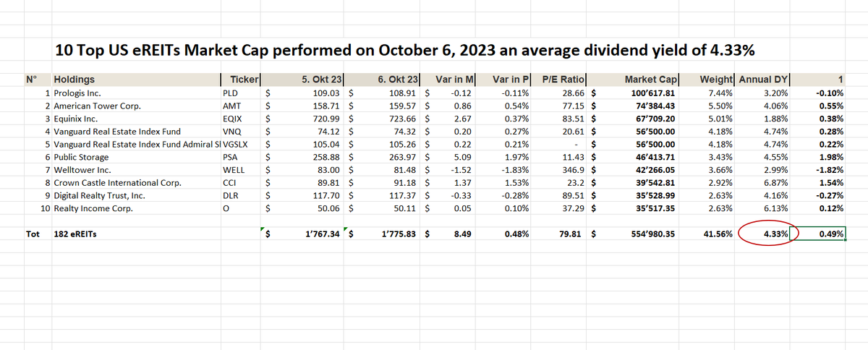The image size is (868, 350).
Task: Select the Equinix Inc. cell
Action: 75,119
